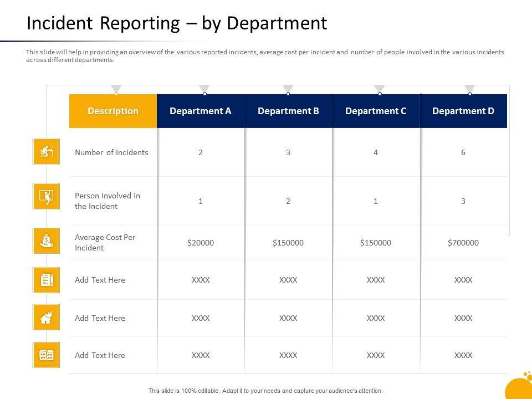Click the Number of Incidents row label
The width and height of the screenshot is (532, 399).
[111, 152]
